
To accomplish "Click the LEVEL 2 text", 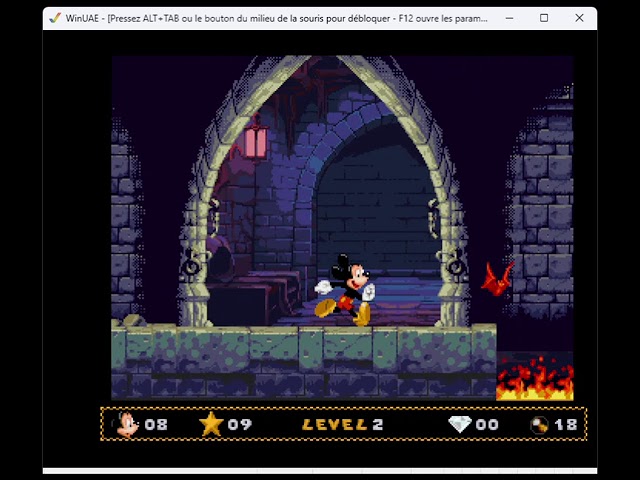I will tap(343, 424).
